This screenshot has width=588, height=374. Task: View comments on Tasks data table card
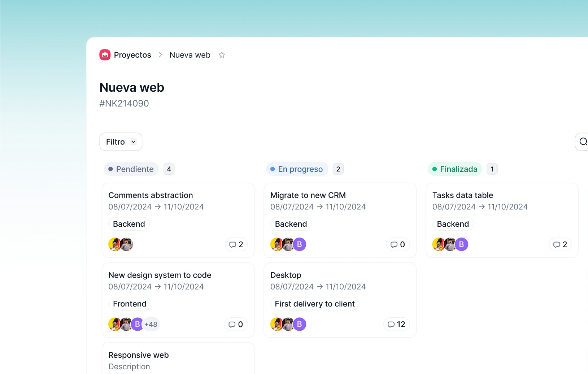(x=560, y=244)
